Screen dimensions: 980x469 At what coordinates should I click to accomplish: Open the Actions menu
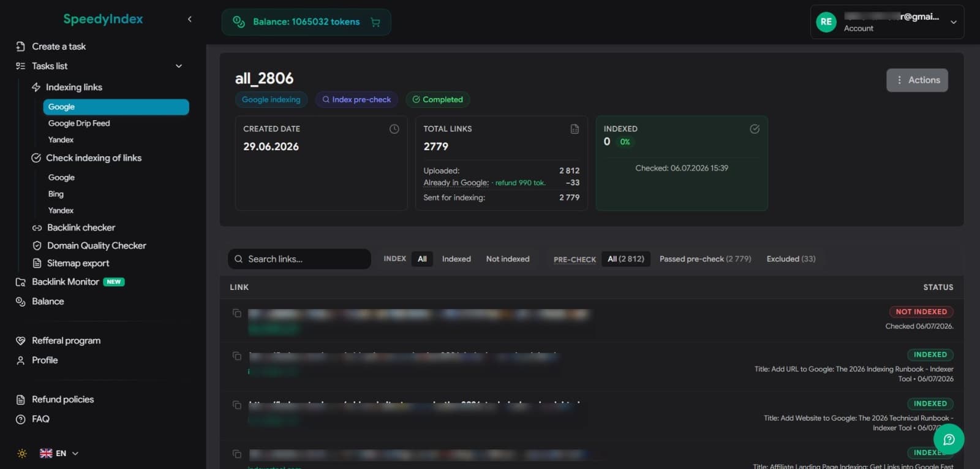tap(917, 80)
